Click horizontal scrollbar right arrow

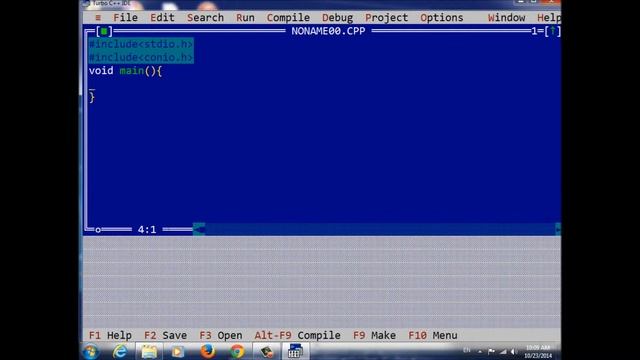tap(558, 229)
